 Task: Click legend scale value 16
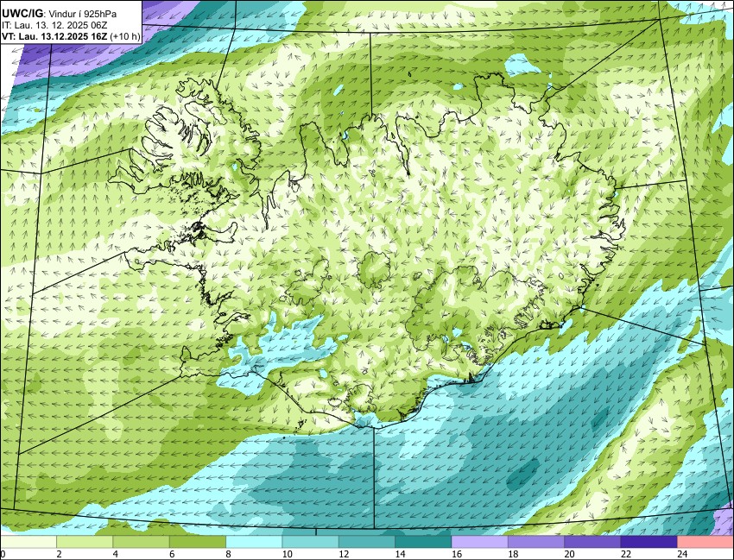pyautogui.click(x=457, y=554)
